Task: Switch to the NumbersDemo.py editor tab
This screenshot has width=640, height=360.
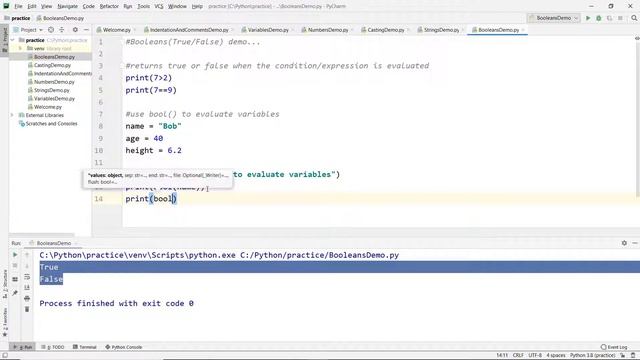Action: [327, 30]
